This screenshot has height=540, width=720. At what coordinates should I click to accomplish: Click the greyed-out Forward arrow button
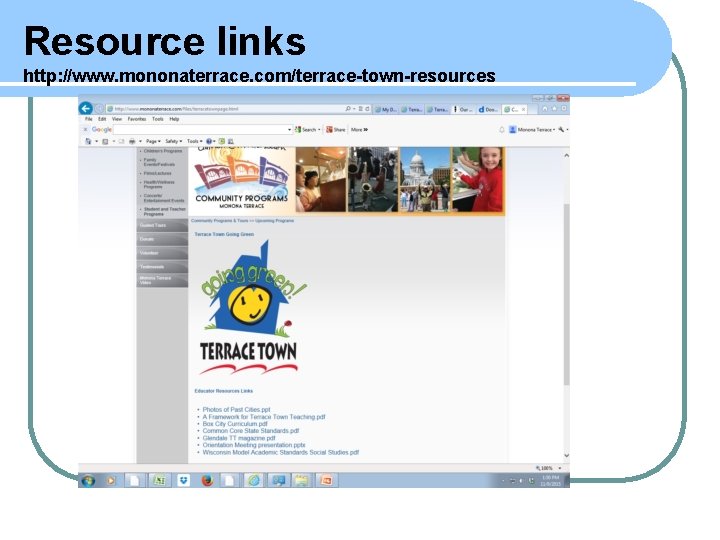coord(99,109)
